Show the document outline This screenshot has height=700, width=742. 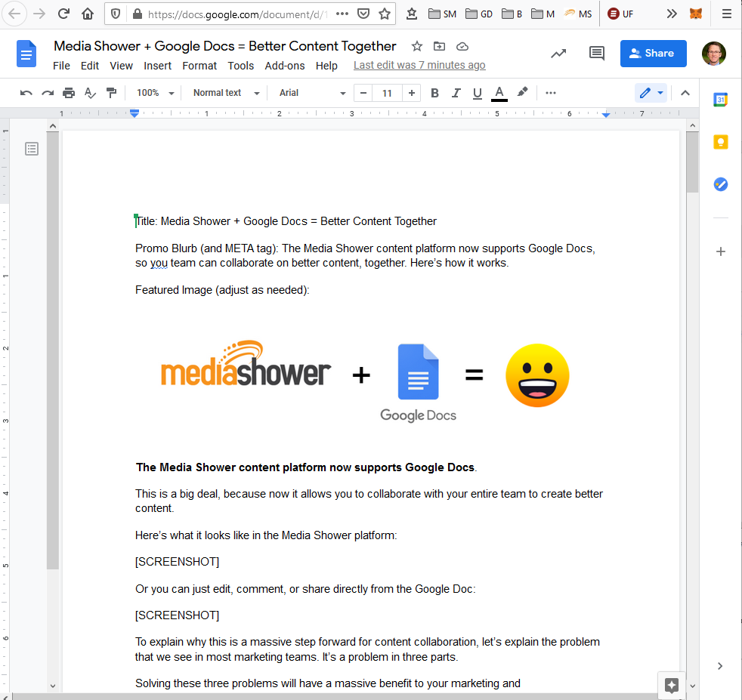click(x=32, y=149)
